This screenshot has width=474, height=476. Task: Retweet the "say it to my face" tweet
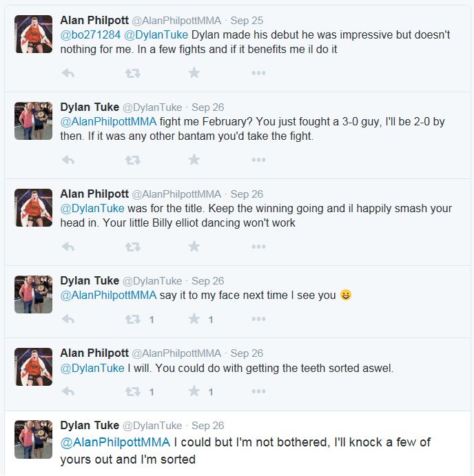(133, 319)
